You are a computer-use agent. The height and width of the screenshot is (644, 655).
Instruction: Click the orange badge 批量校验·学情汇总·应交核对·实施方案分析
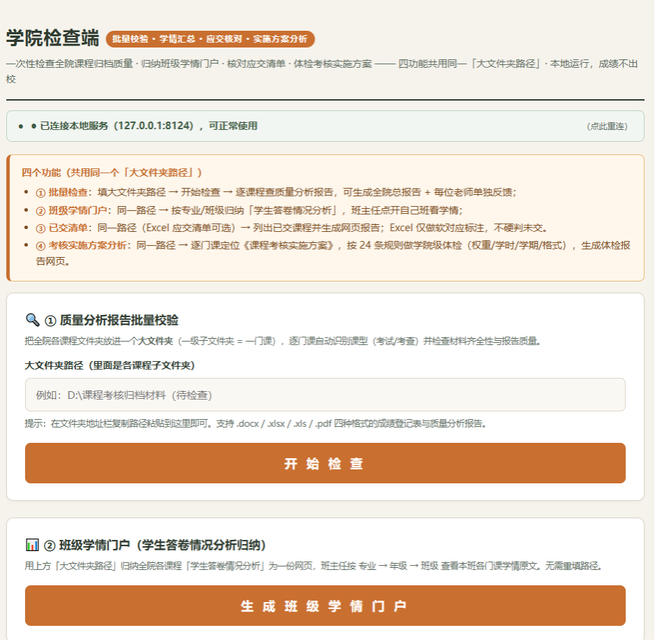click(x=210, y=39)
